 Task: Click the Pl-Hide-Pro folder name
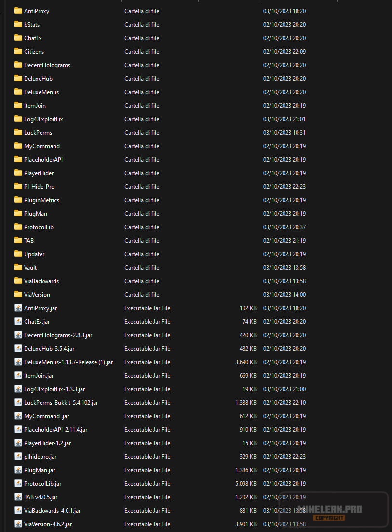(39, 186)
